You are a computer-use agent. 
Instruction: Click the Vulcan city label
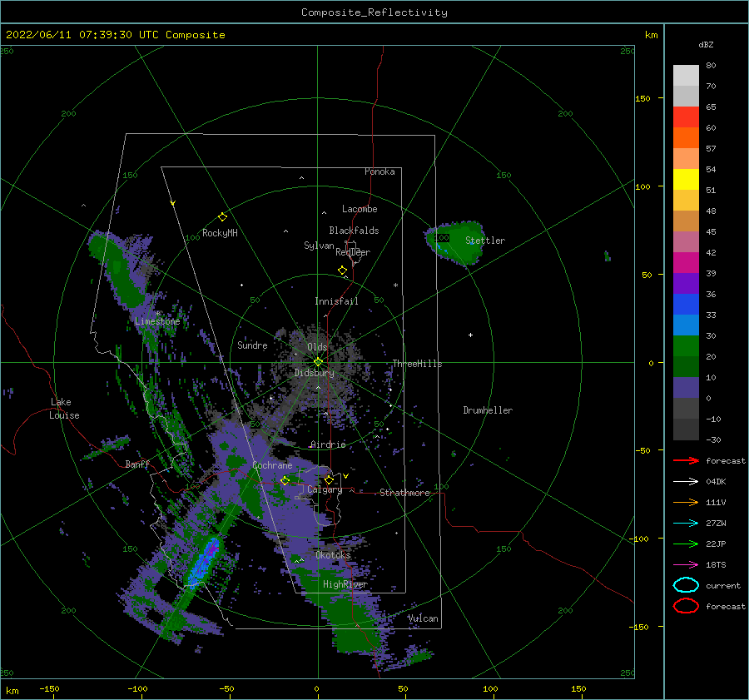[423, 618]
